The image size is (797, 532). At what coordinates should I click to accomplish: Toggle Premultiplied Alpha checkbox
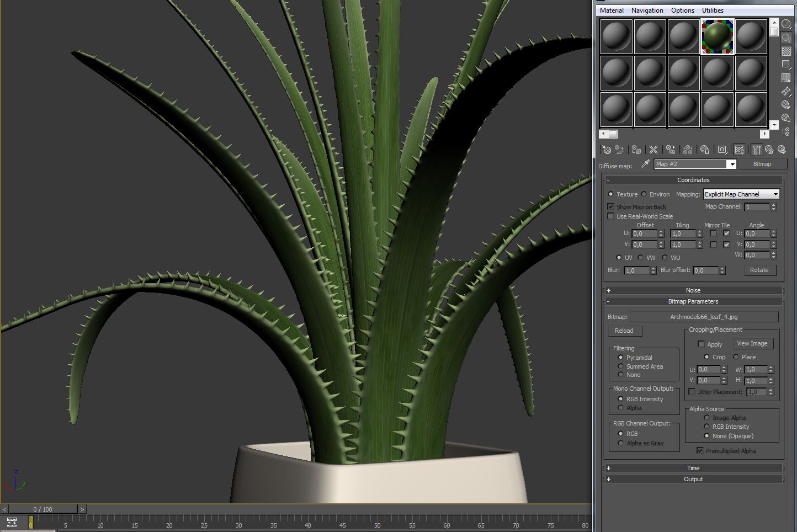(700, 451)
